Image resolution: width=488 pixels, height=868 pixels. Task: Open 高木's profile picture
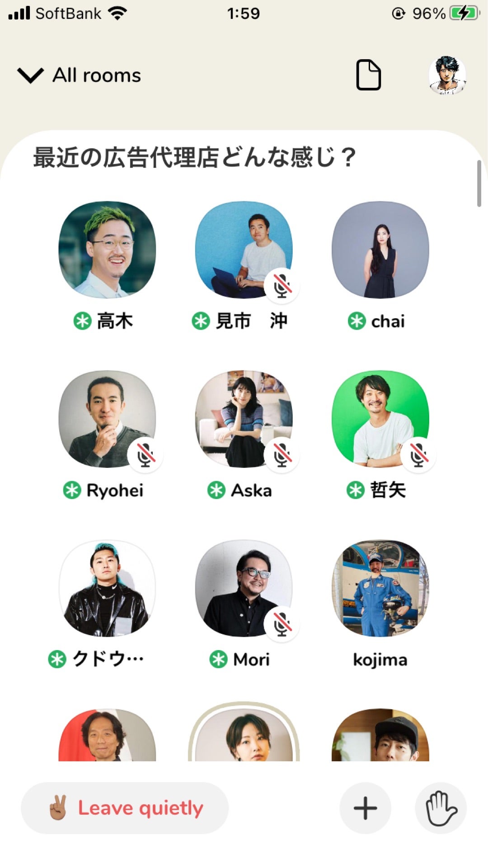click(107, 250)
